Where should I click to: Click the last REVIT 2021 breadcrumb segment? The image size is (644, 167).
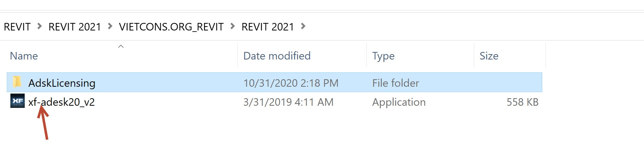[x=268, y=27]
